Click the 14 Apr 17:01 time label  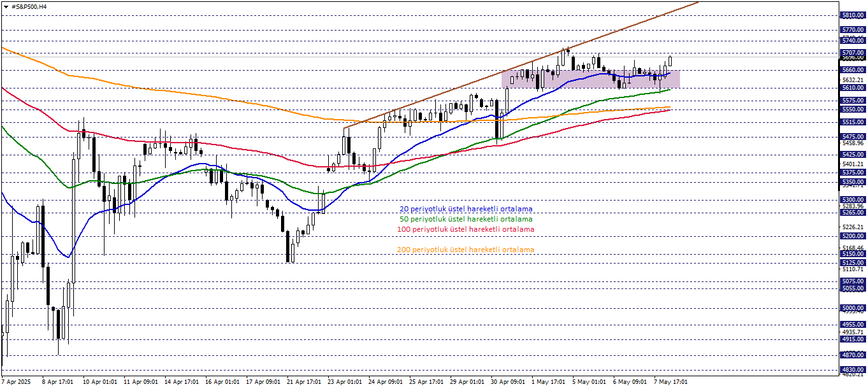click(182, 382)
